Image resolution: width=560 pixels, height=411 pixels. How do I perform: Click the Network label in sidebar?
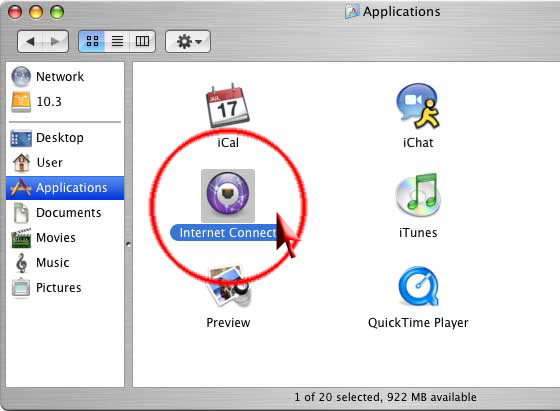[x=60, y=76]
